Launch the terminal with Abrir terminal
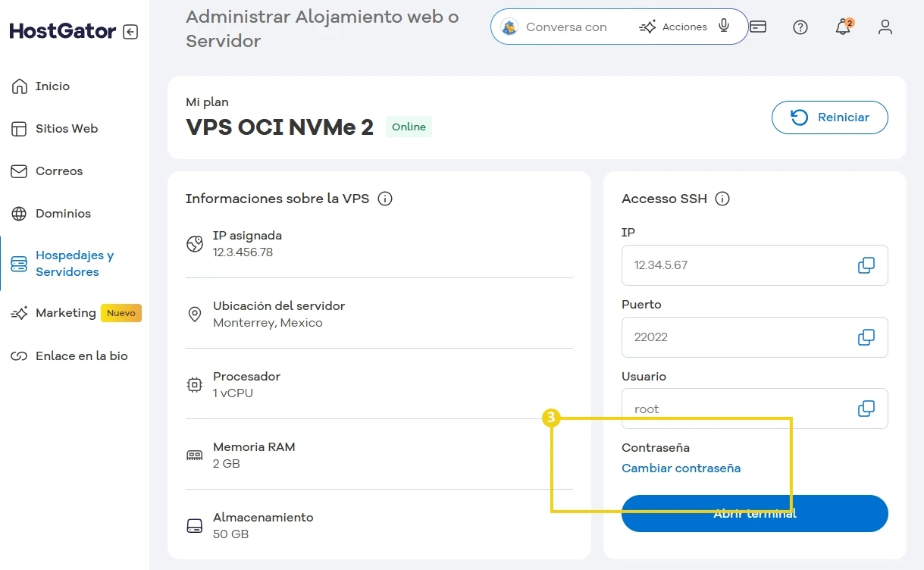 754,513
